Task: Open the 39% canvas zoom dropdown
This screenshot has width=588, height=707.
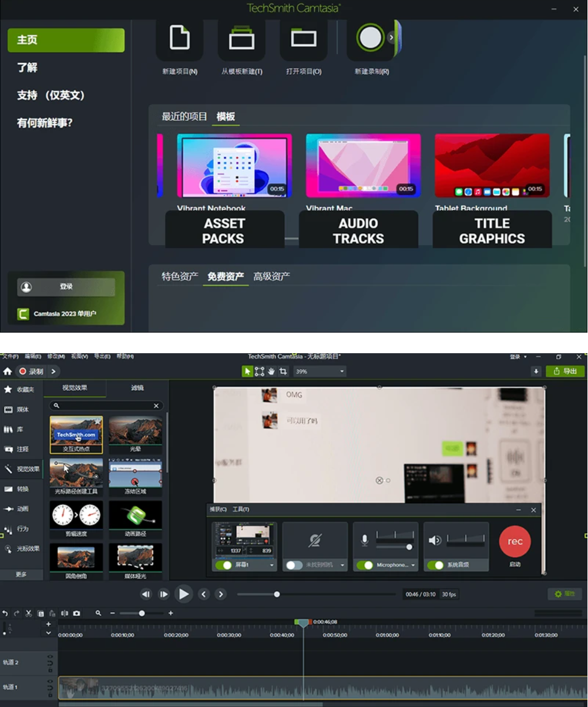Action: click(x=320, y=371)
